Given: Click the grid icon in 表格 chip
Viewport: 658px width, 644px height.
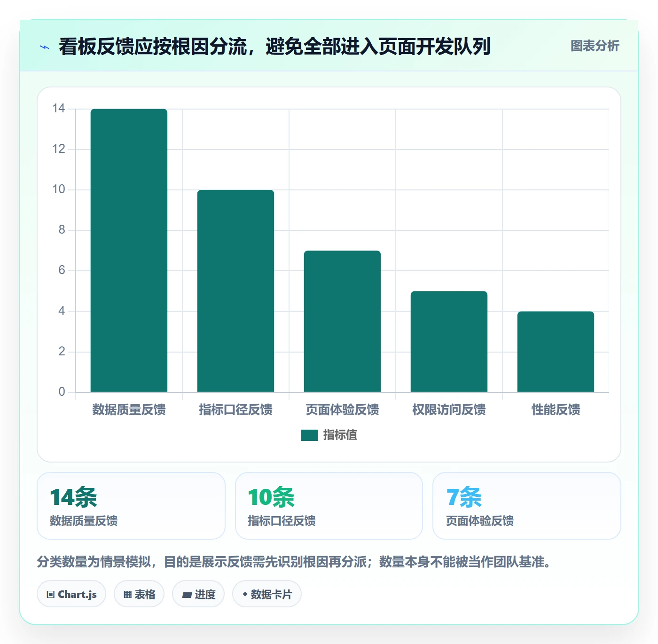Looking at the screenshot, I should pos(127,595).
